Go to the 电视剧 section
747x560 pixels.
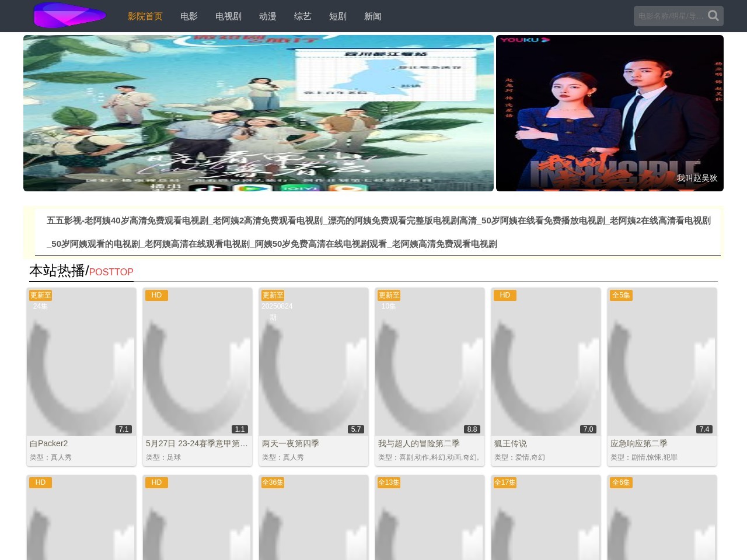click(x=228, y=16)
